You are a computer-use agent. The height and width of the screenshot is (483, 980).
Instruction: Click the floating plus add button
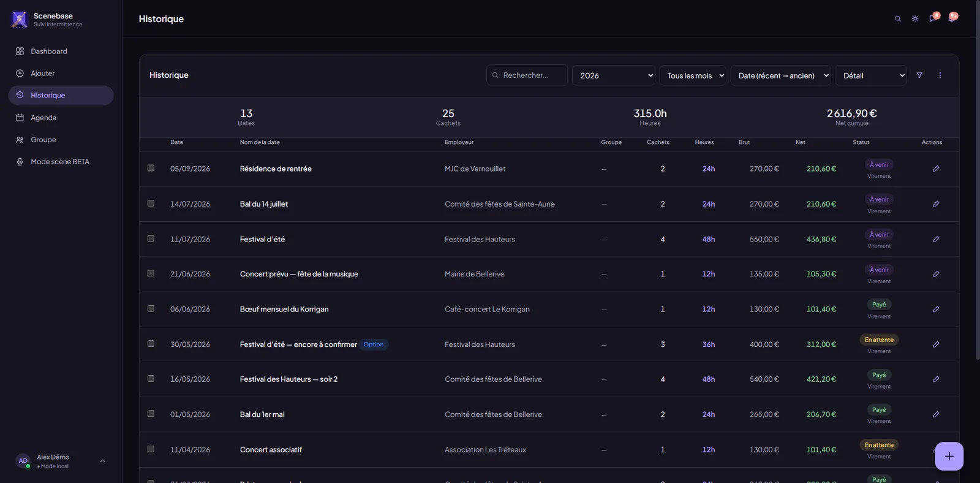coord(949,456)
